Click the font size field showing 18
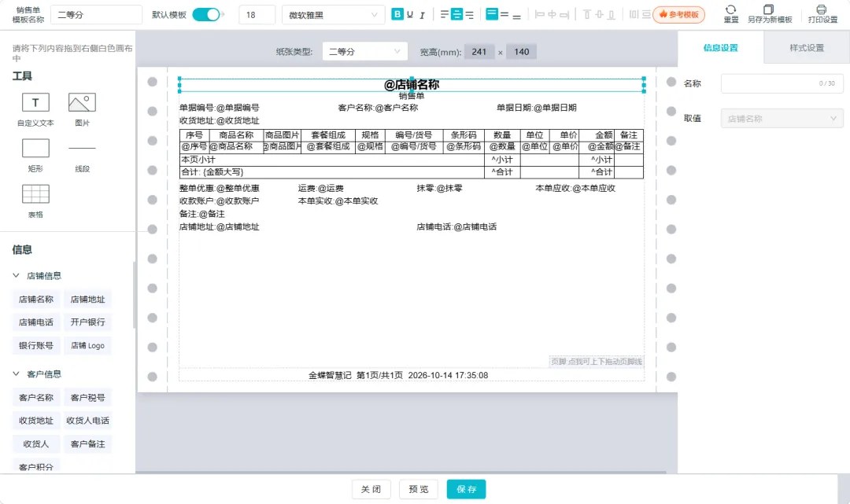The image size is (850, 504). pos(257,15)
